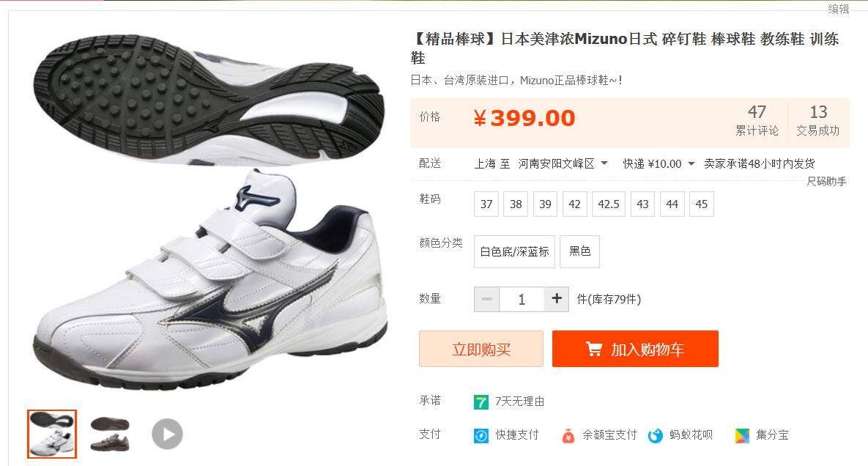The height and width of the screenshot is (466, 868).
Task: Open the 尺码助手 size helper link
Action: coord(826,181)
